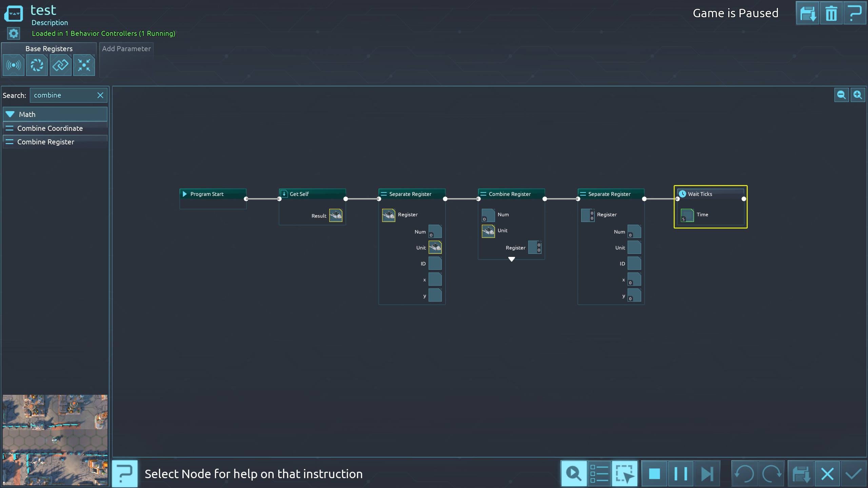Clear the search field with X
The width and height of the screenshot is (868, 488).
100,95
